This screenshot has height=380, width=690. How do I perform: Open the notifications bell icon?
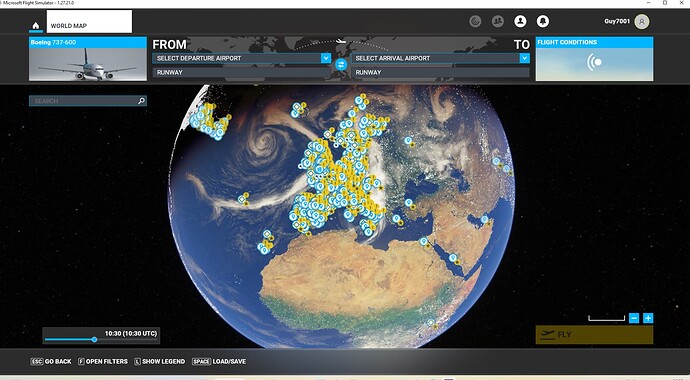[x=543, y=21]
